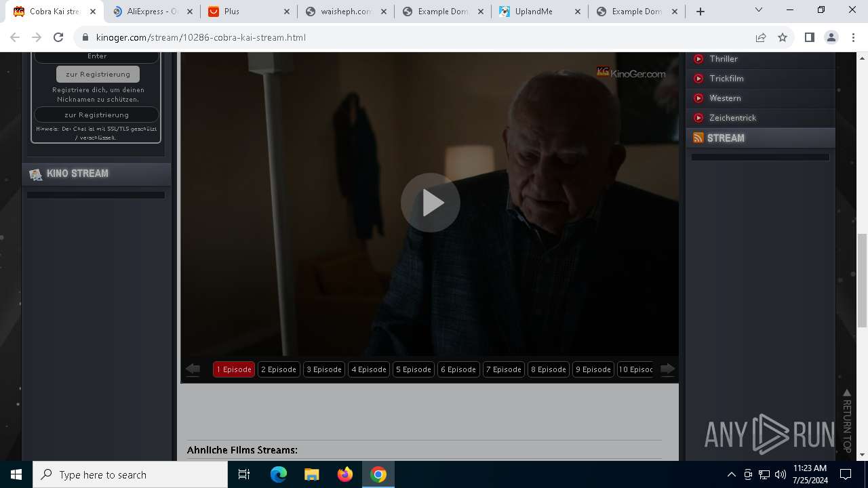Play the Cobra Kai video
Screen dimensions: 868x488
click(431, 203)
